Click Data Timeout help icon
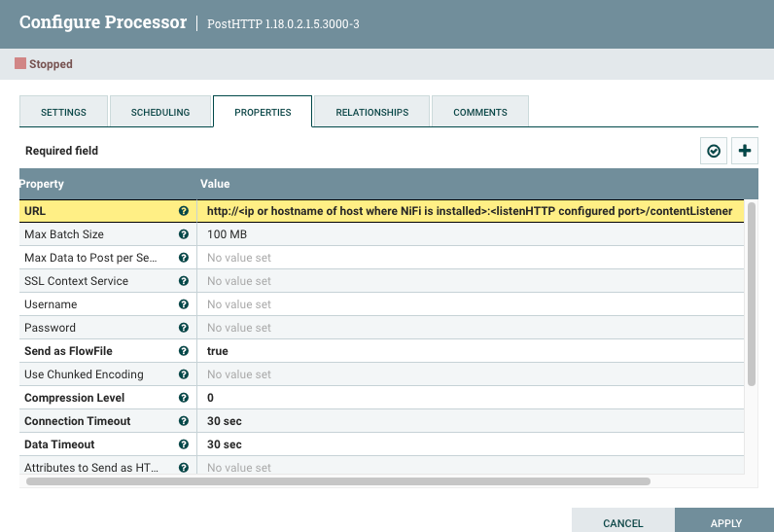The width and height of the screenshot is (774, 532). tap(184, 444)
